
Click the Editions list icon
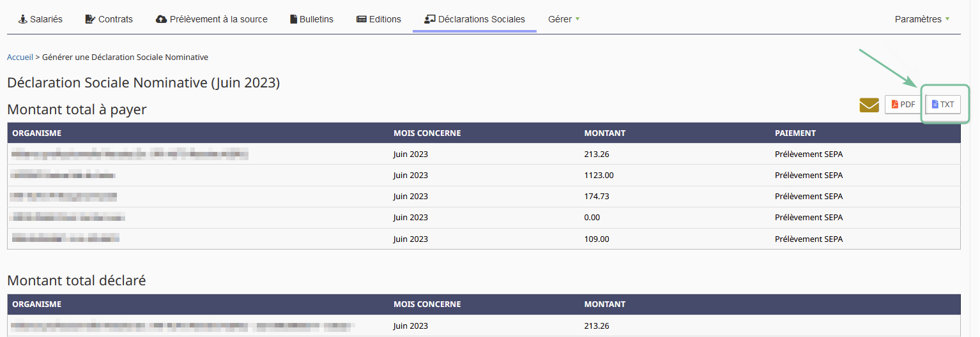(362, 19)
